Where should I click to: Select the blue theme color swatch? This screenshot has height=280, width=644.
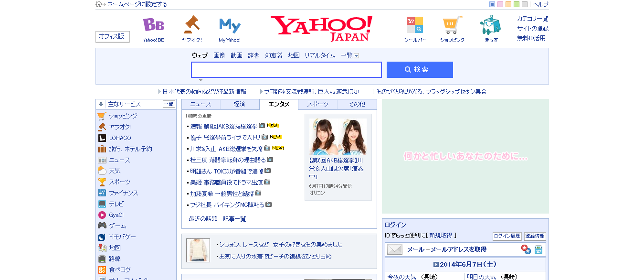tap(492, 4)
